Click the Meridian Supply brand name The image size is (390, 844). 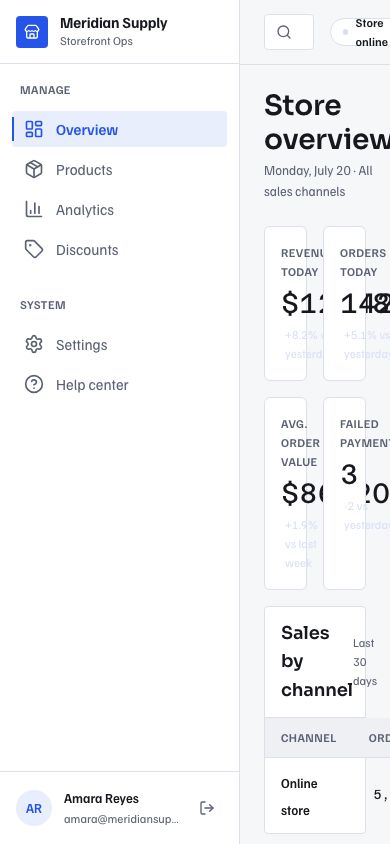114,23
